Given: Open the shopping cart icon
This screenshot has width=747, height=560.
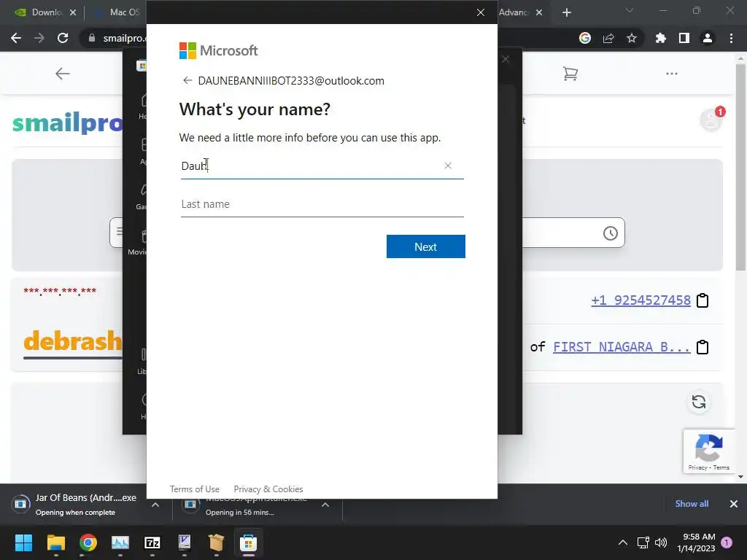Looking at the screenshot, I should click(570, 74).
